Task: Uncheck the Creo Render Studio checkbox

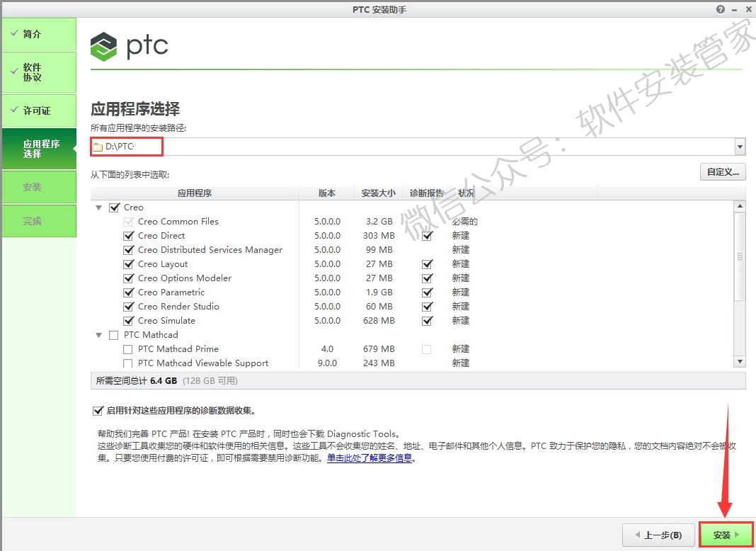Action: coord(129,306)
